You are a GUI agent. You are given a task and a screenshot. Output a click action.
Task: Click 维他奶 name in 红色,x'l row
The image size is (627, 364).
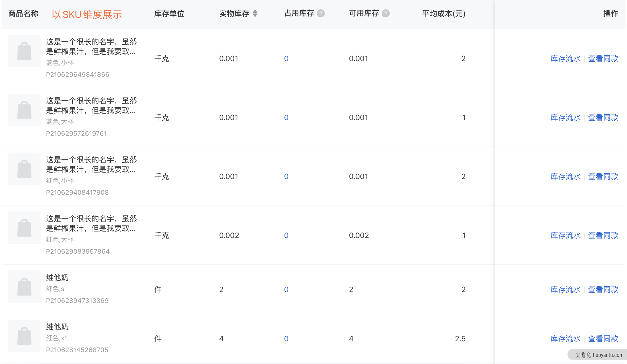pyautogui.click(x=57, y=327)
